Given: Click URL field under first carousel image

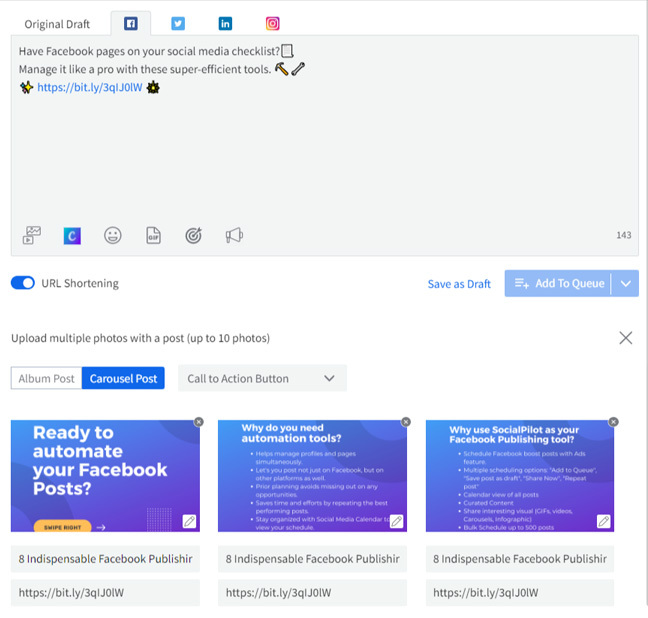Looking at the screenshot, I should 105,593.
